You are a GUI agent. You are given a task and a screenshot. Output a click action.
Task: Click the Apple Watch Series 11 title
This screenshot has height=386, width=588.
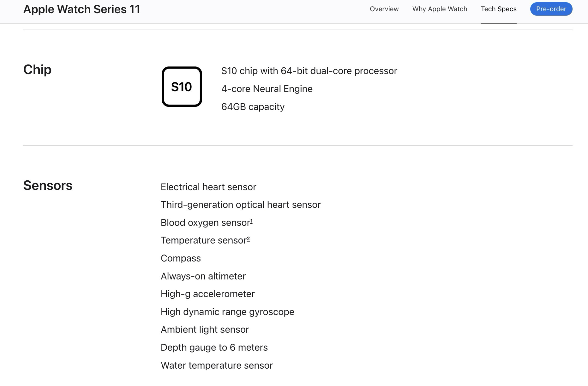coord(81,9)
